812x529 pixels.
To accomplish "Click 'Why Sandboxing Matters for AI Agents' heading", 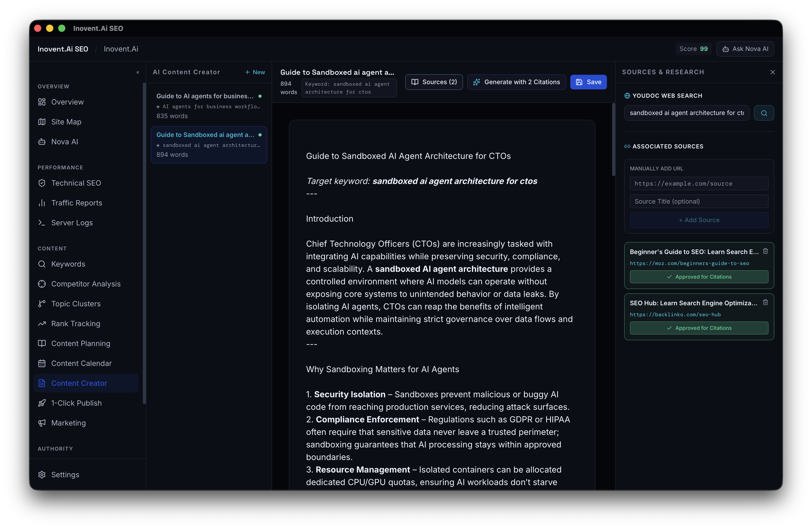I will (x=382, y=369).
